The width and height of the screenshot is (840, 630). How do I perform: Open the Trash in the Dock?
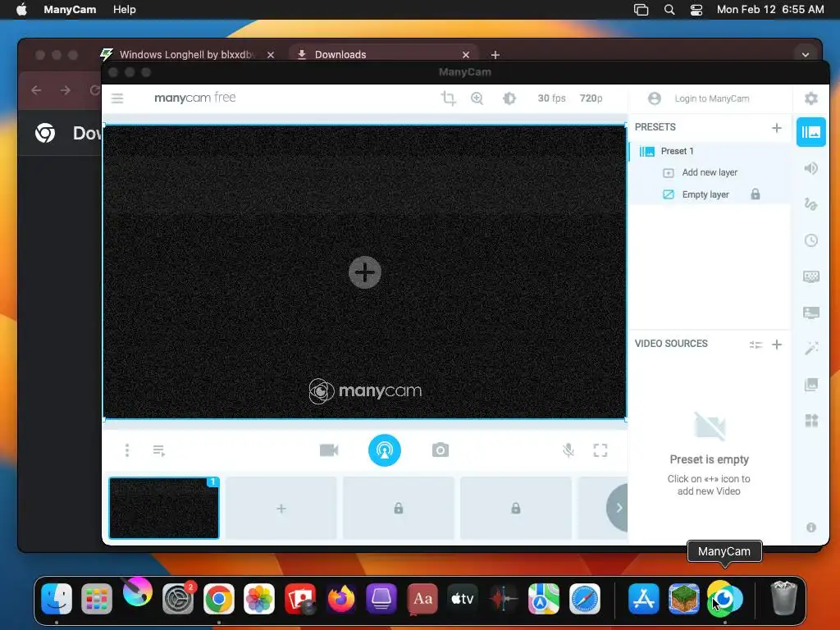[783, 599]
